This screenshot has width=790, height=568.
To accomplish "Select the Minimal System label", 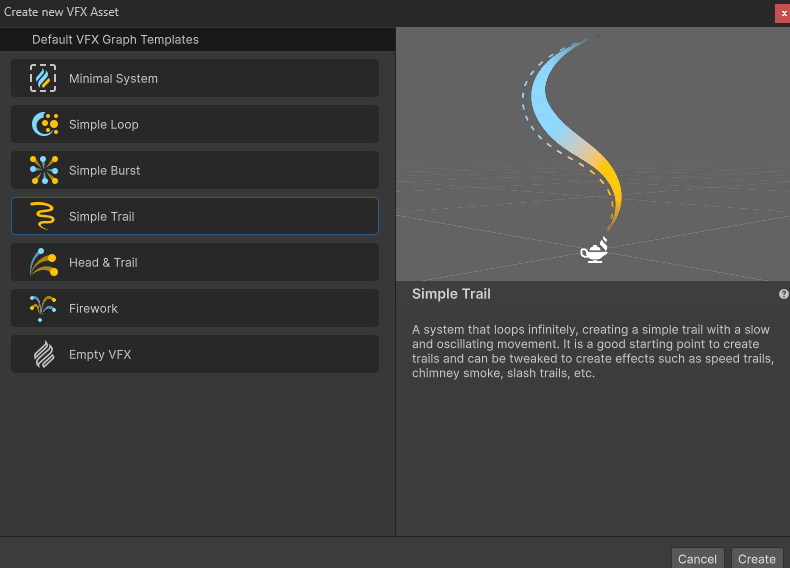I will (x=113, y=79).
